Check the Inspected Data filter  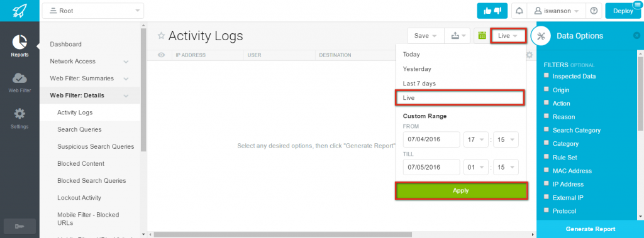pos(547,75)
